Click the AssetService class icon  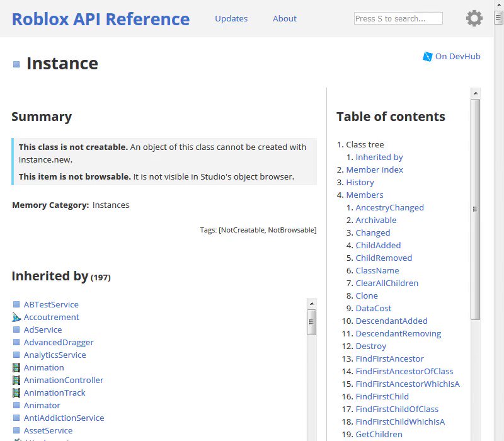coord(16,430)
